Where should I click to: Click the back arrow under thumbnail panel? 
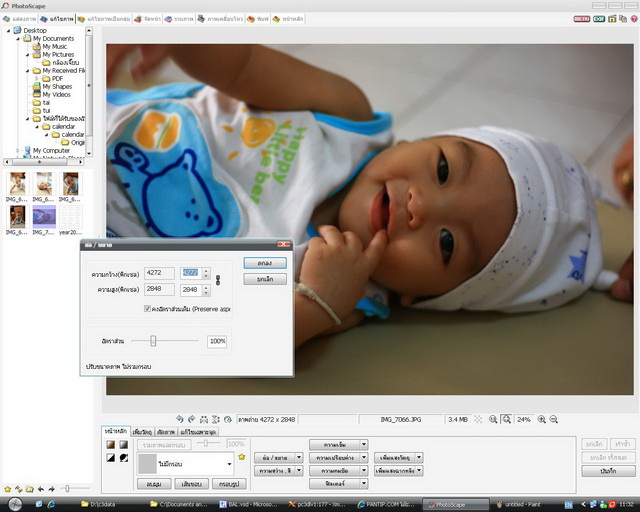point(41,489)
